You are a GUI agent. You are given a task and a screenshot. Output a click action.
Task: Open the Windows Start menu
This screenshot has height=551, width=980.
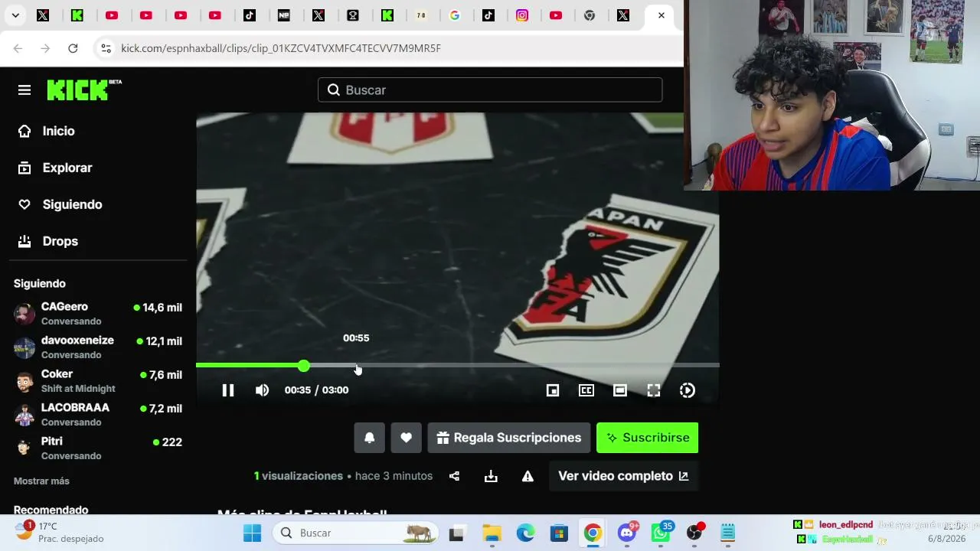point(252,533)
